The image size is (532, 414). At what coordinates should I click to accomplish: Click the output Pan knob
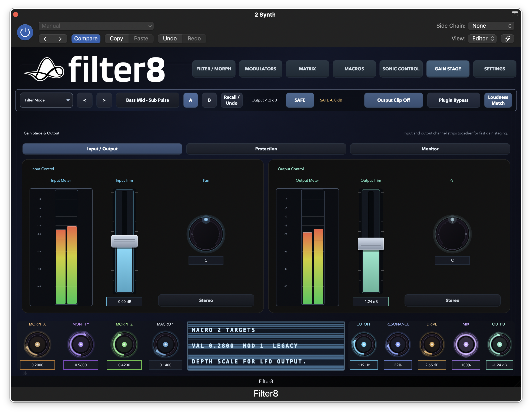452,234
